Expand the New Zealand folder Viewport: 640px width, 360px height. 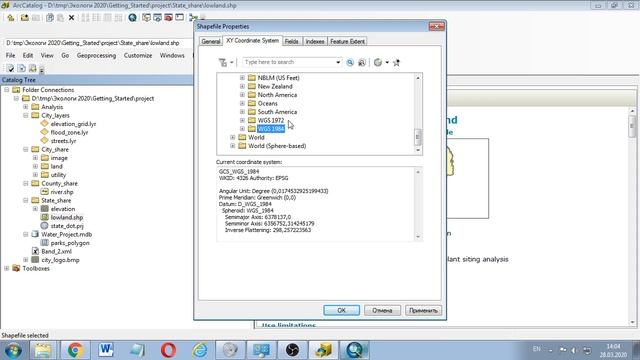[x=242, y=86]
